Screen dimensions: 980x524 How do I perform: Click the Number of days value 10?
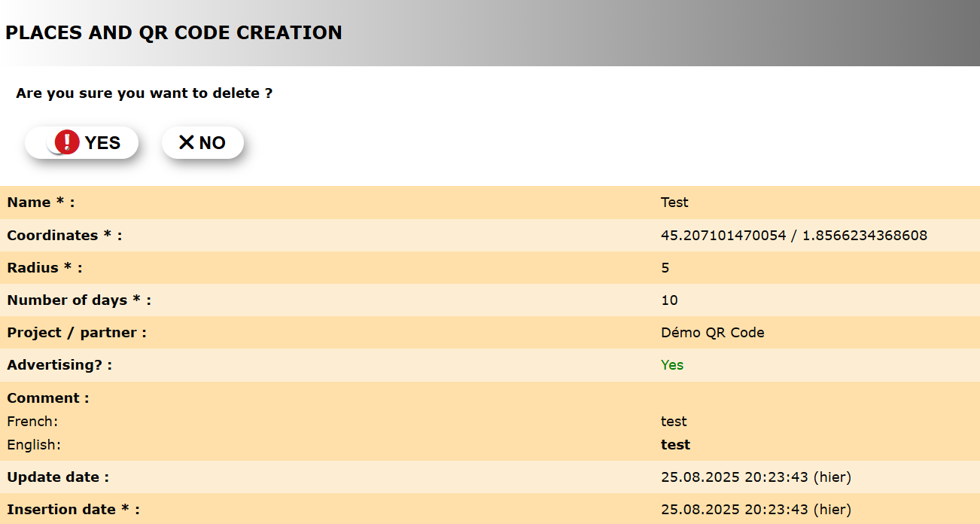point(669,300)
